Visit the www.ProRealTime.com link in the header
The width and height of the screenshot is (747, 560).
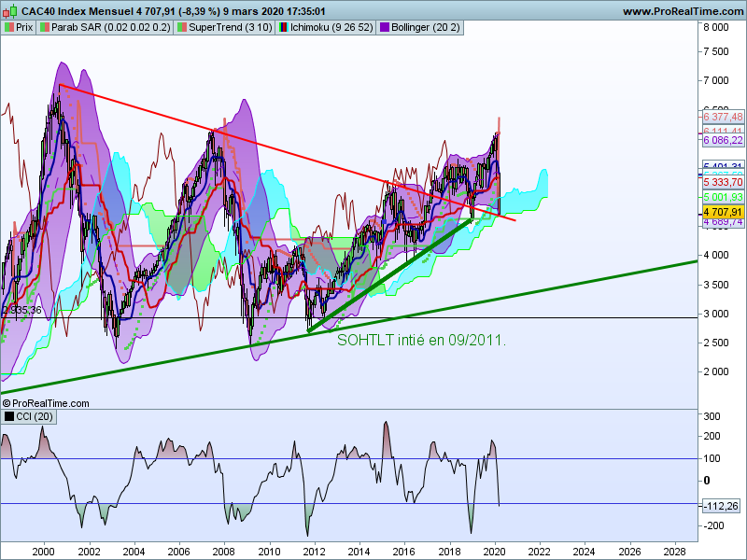(x=684, y=11)
